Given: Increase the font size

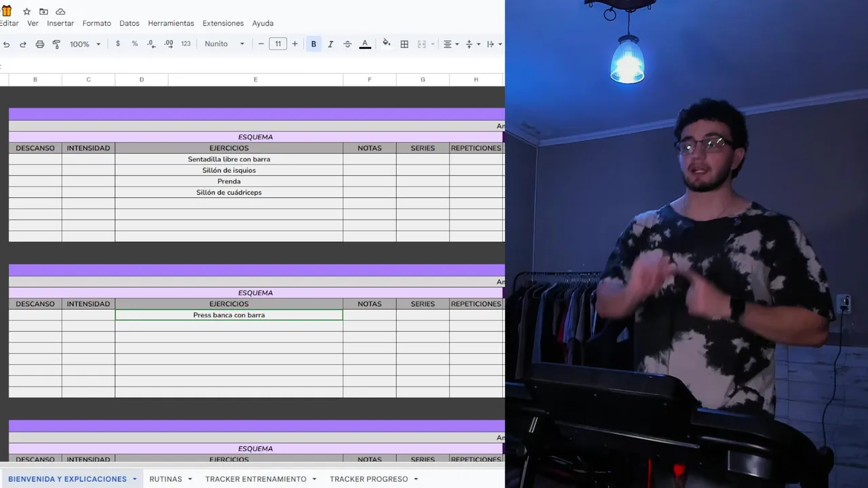Looking at the screenshot, I should click(294, 44).
